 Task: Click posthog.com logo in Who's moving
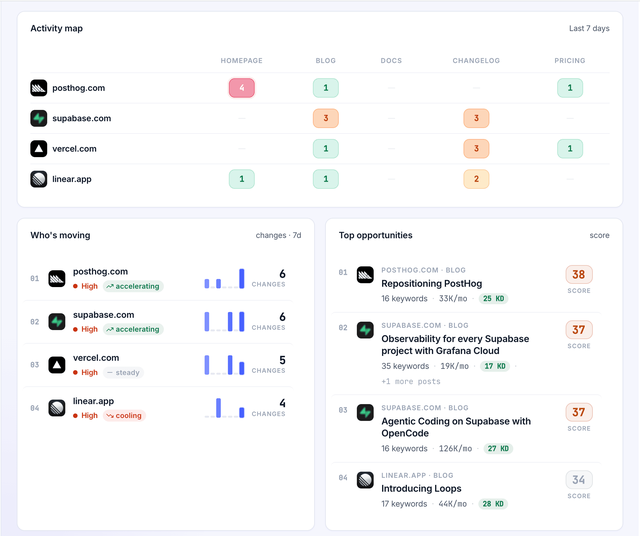pos(57,279)
